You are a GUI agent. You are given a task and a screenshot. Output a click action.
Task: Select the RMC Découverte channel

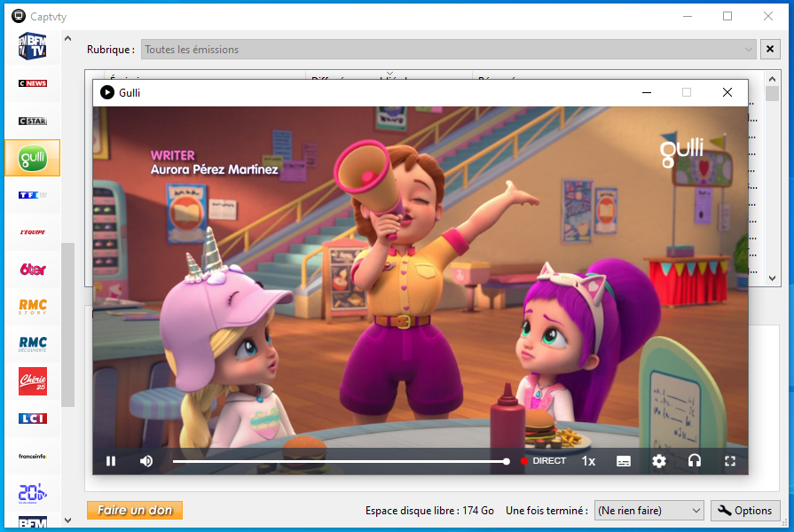[x=33, y=343]
